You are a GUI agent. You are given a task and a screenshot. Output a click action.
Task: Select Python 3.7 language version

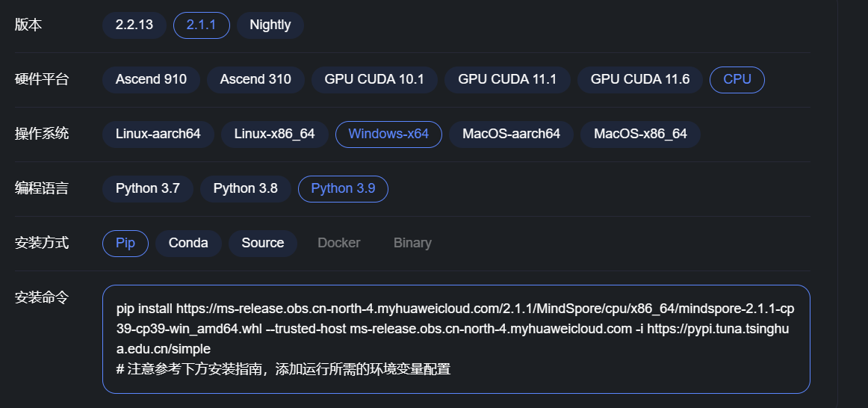[x=148, y=188]
